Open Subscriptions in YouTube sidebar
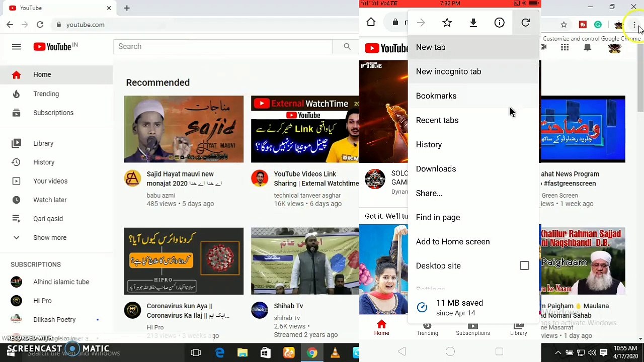Viewport: 644px width, 362px height. pyautogui.click(x=56, y=113)
